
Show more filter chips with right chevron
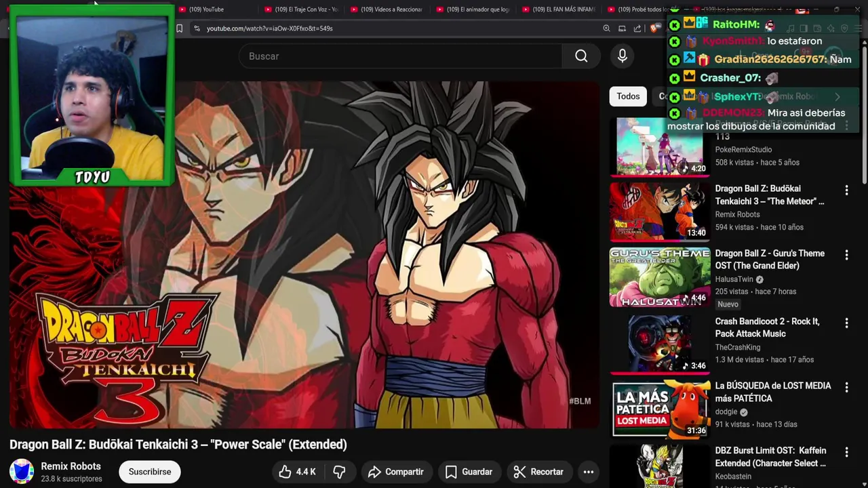coord(837,96)
